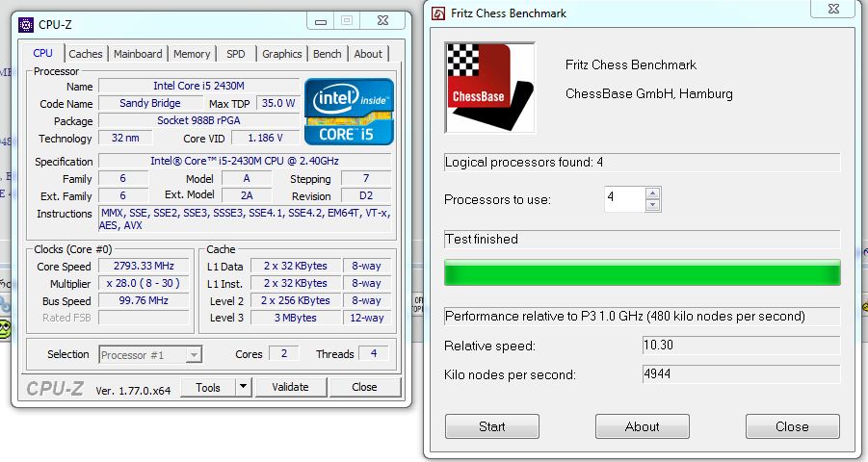
Task: Click the Stepping value 7
Action: tap(366, 178)
